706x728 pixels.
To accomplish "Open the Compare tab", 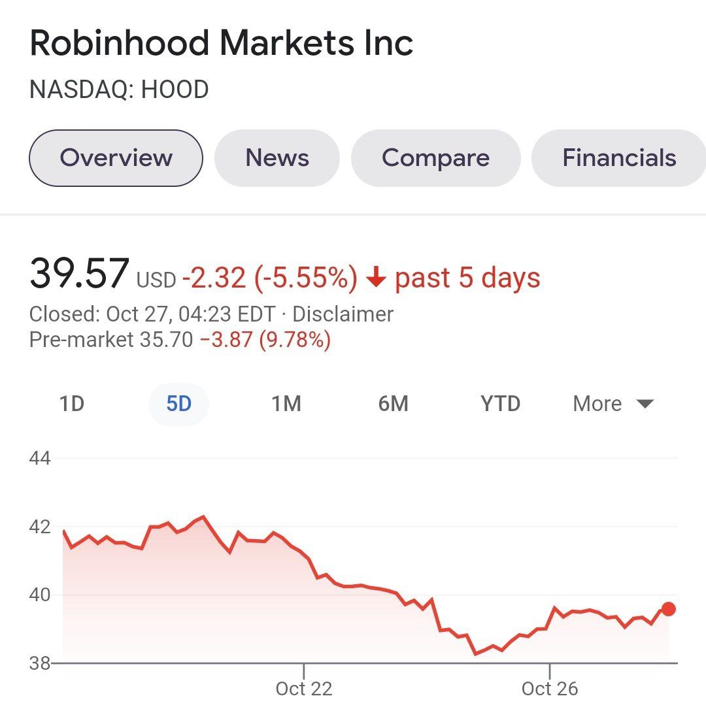I will [x=436, y=157].
